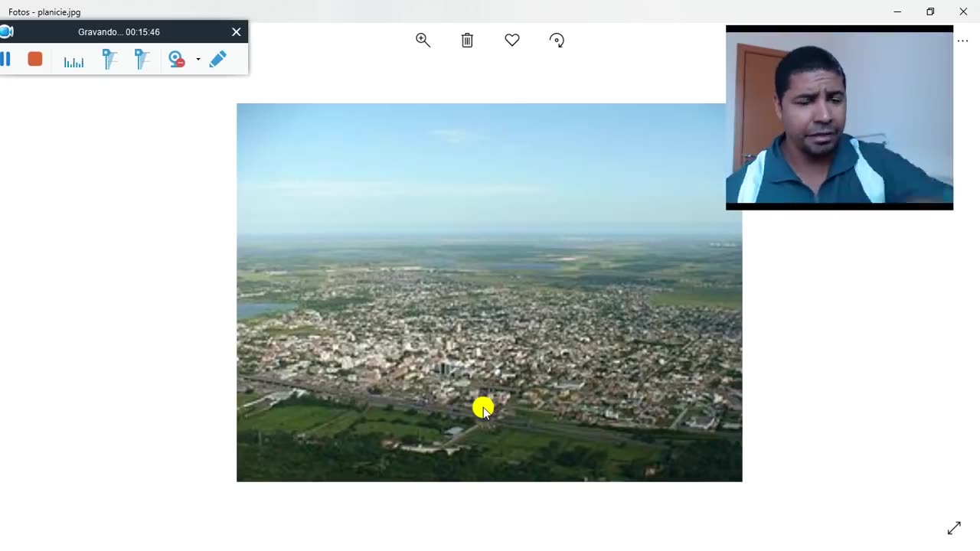Pause the screen recording
The height and width of the screenshot is (551, 980).
5,59
